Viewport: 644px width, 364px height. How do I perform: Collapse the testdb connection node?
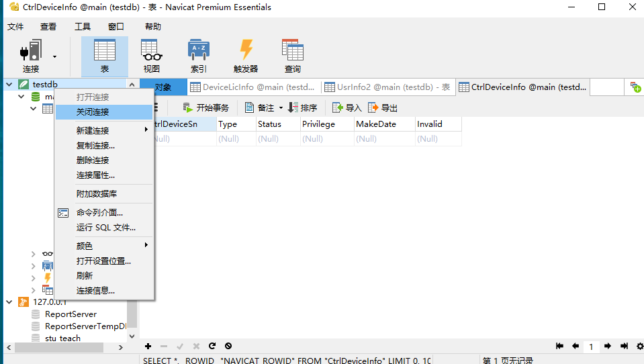pyautogui.click(x=9, y=84)
